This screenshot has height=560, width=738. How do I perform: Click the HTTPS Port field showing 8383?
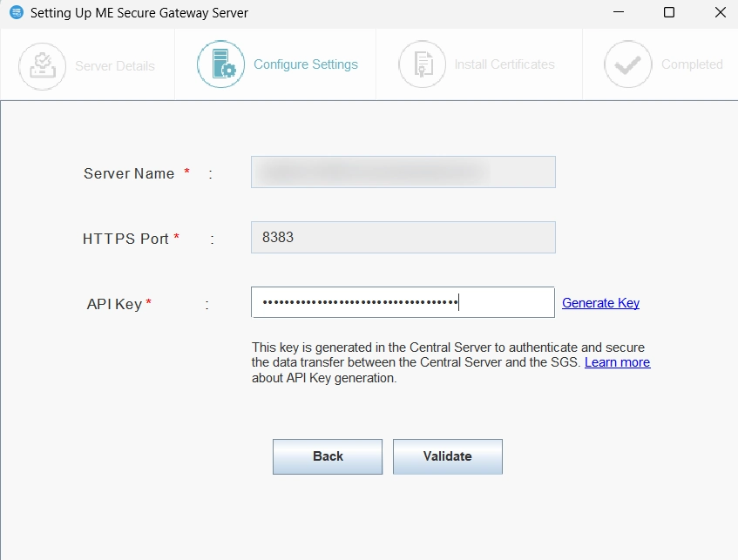pyautogui.click(x=403, y=237)
